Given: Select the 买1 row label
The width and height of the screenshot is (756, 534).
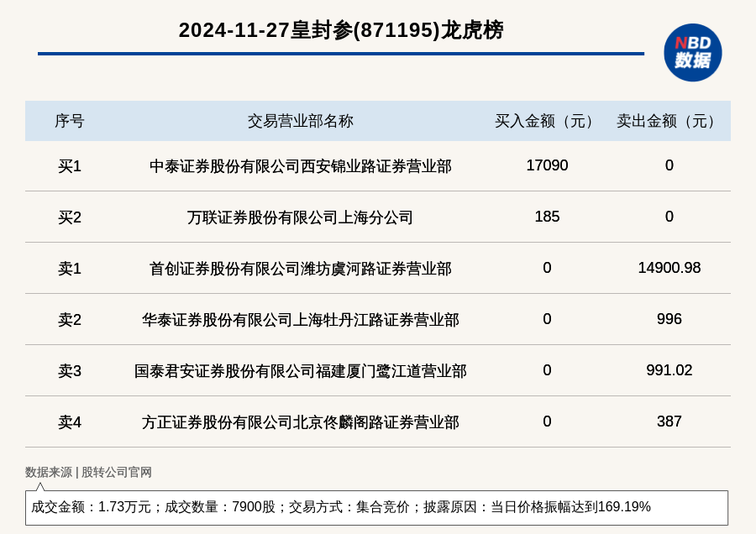Looking at the screenshot, I should click(70, 166).
